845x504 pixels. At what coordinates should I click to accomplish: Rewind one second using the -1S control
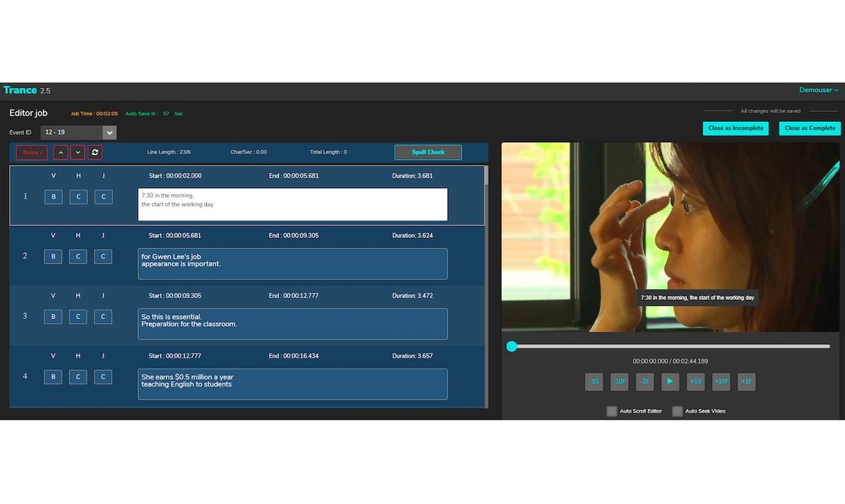(x=594, y=382)
